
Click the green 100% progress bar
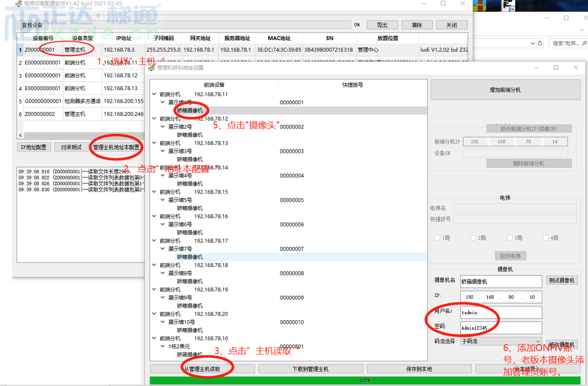(x=365, y=381)
